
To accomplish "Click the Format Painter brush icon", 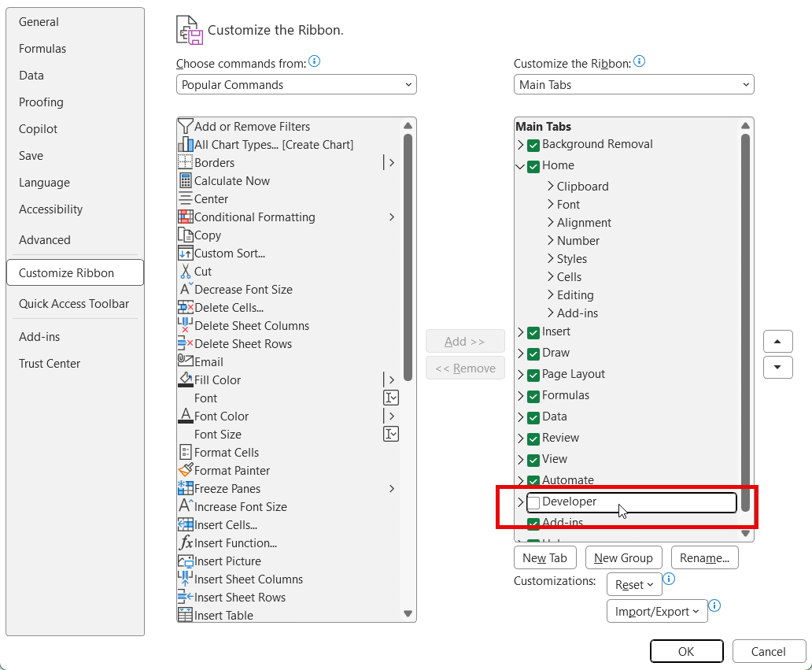I will point(186,470).
